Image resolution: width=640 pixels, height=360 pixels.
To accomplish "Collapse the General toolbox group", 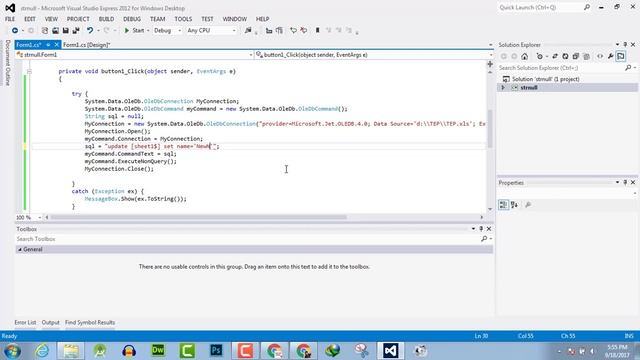I will 20,249.
